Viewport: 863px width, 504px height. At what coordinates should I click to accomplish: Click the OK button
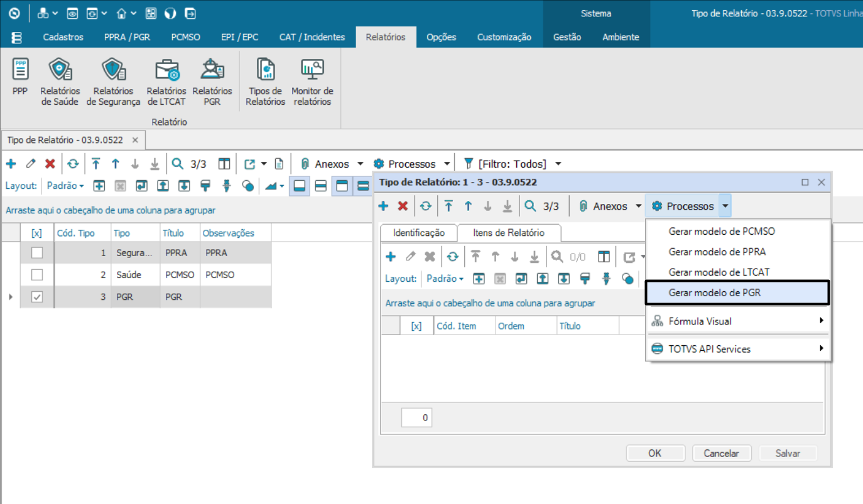pyautogui.click(x=655, y=453)
